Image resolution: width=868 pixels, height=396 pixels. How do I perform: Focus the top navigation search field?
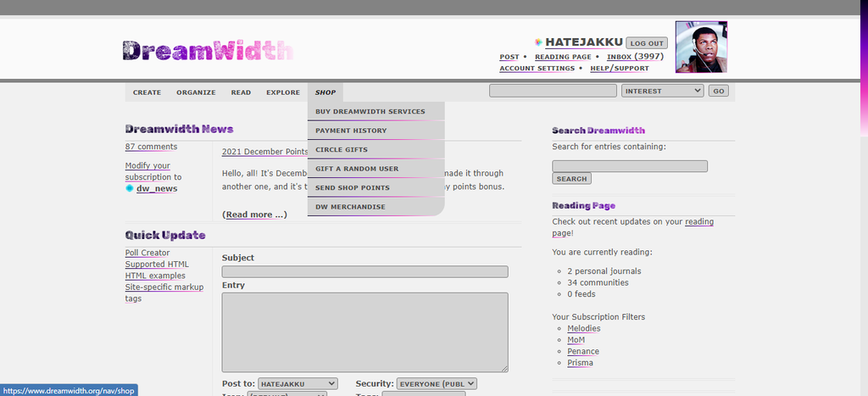click(x=553, y=91)
